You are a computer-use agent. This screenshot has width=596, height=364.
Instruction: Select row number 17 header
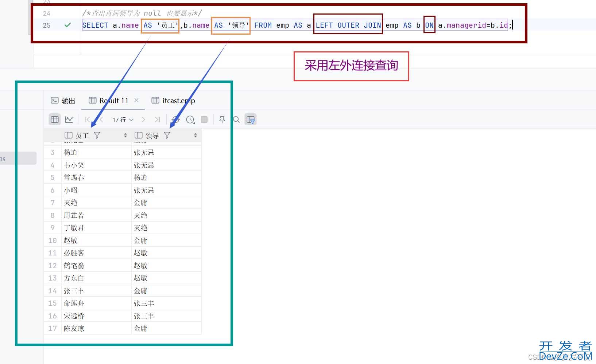click(53, 328)
